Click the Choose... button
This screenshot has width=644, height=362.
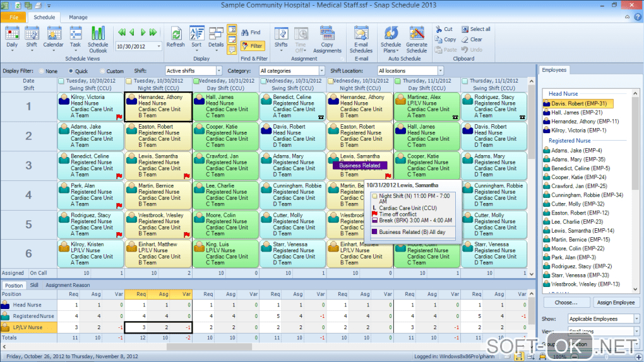pyautogui.click(x=566, y=303)
